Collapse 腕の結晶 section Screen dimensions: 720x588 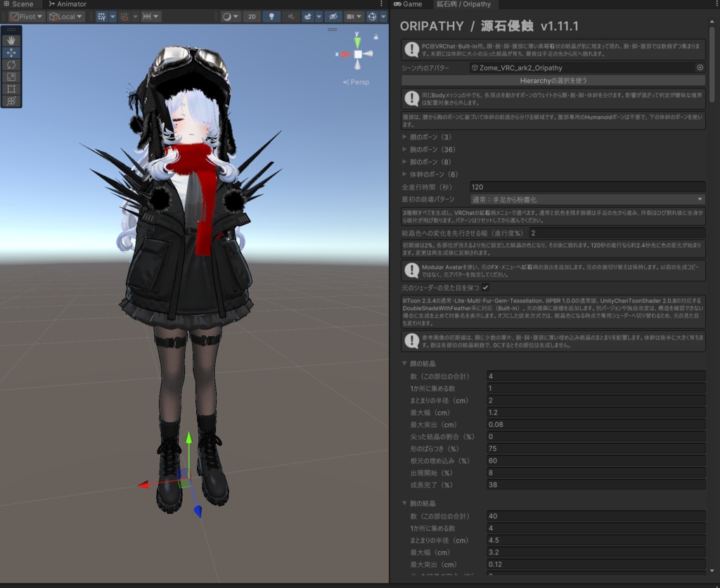tap(404, 504)
